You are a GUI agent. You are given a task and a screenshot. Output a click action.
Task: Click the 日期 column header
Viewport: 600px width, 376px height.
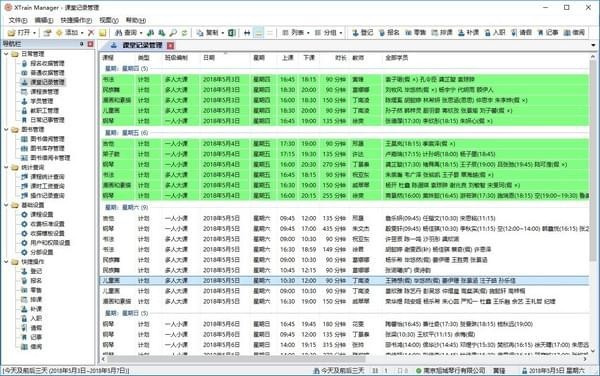209,58
